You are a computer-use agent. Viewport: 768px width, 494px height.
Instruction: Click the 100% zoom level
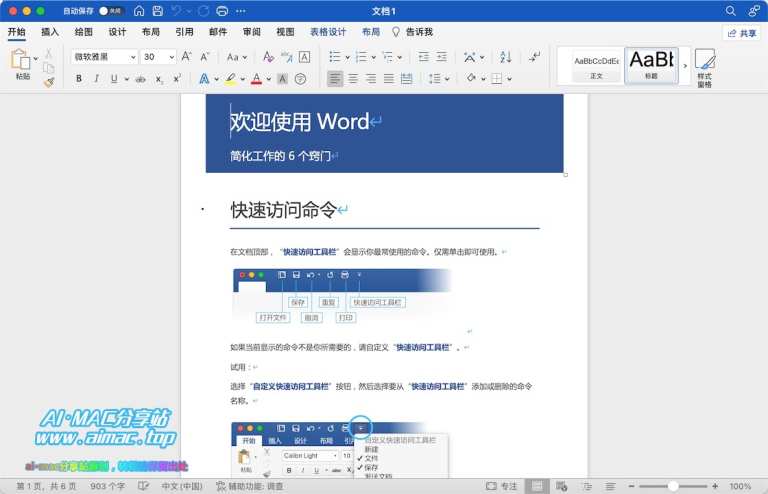coord(740,486)
